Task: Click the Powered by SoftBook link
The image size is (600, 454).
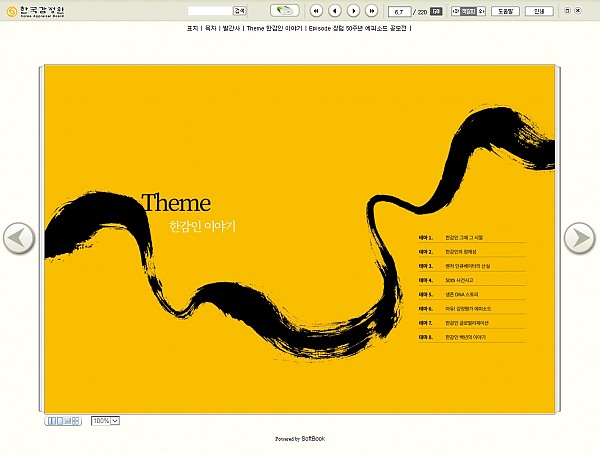Action: point(300,439)
